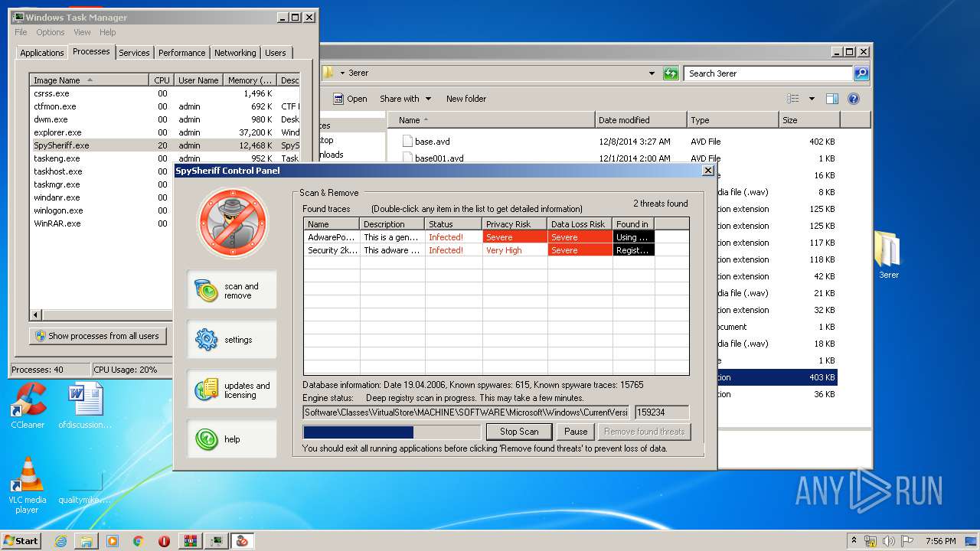980x551 pixels.
Task: Launch Opera browser from taskbar
Action: coord(164,541)
